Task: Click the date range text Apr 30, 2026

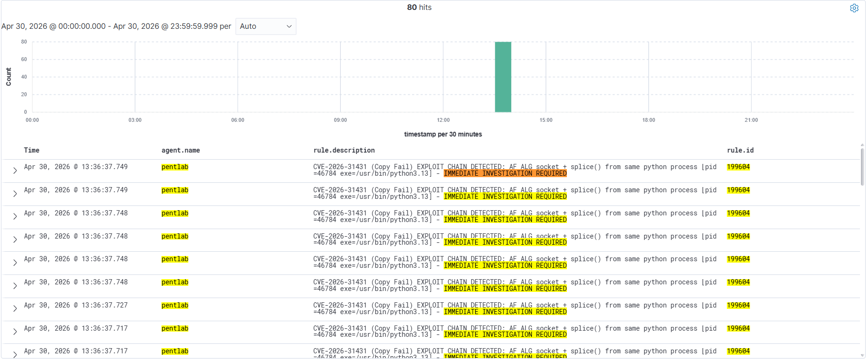Action: (116, 26)
